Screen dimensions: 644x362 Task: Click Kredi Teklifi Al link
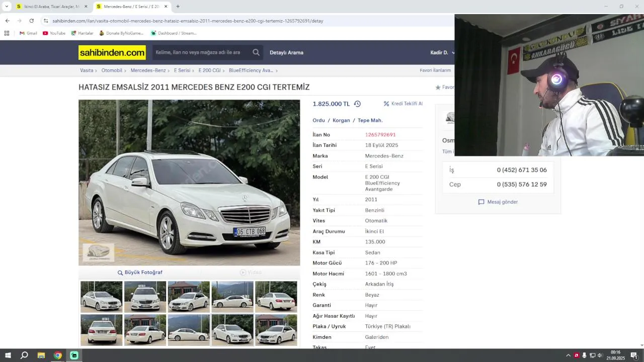(x=407, y=104)
